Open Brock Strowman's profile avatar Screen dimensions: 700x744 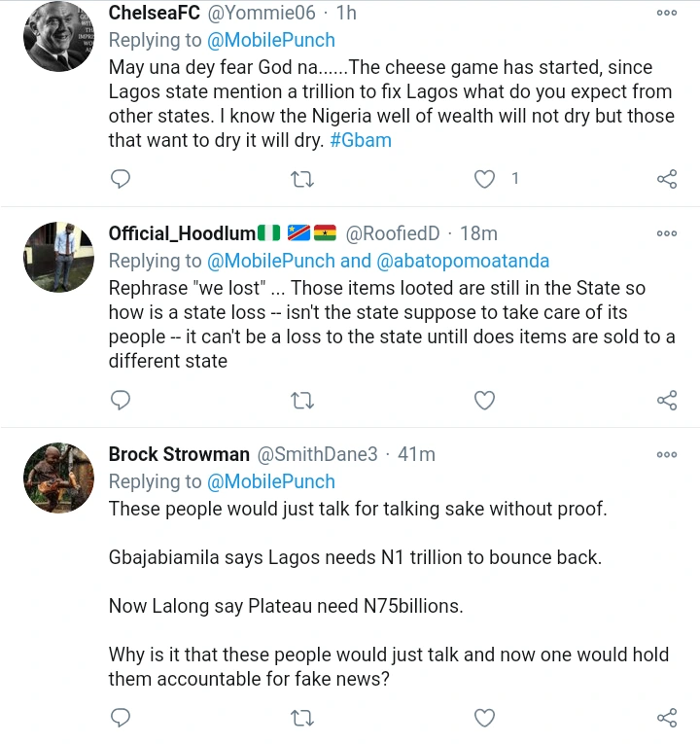click(x=57, y=478)
